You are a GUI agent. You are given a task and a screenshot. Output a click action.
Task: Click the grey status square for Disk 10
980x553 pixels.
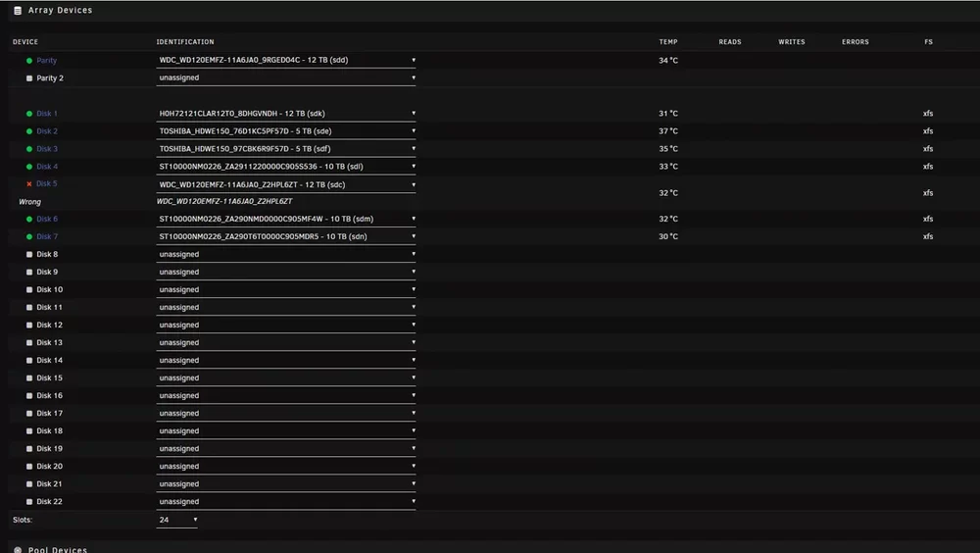tap(29, 289)
